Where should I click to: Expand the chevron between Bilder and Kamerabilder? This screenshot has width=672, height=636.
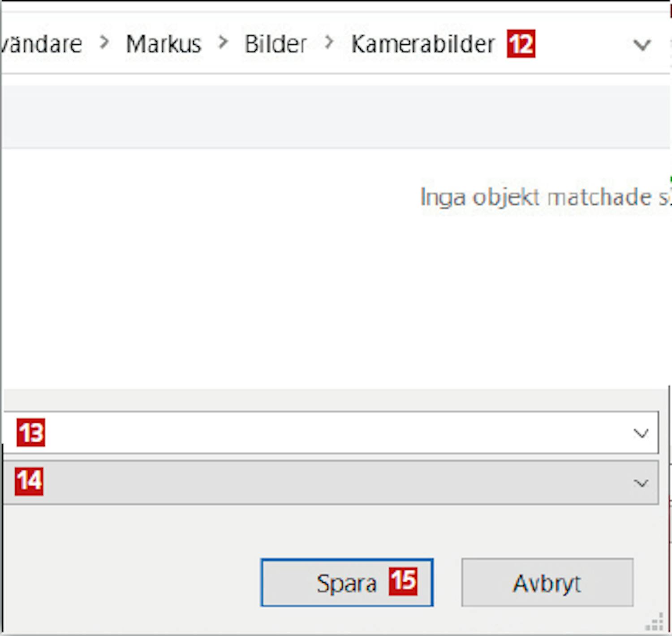click(329, 43)
